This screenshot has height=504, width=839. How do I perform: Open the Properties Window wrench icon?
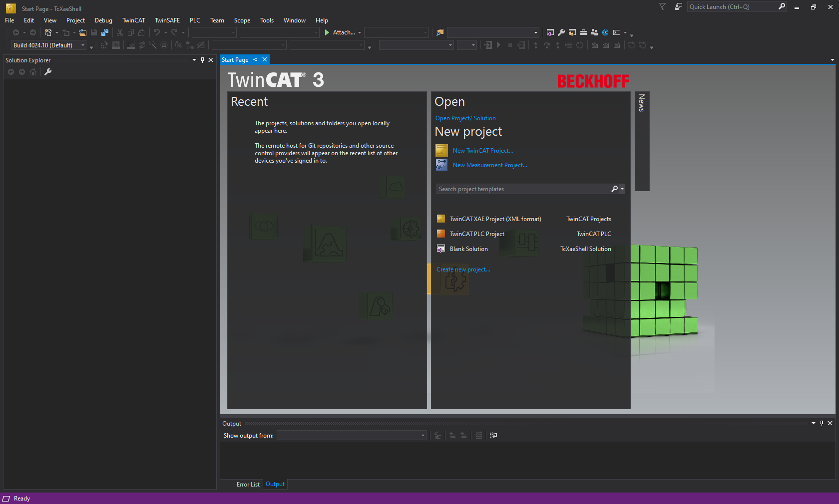[561, 32]
